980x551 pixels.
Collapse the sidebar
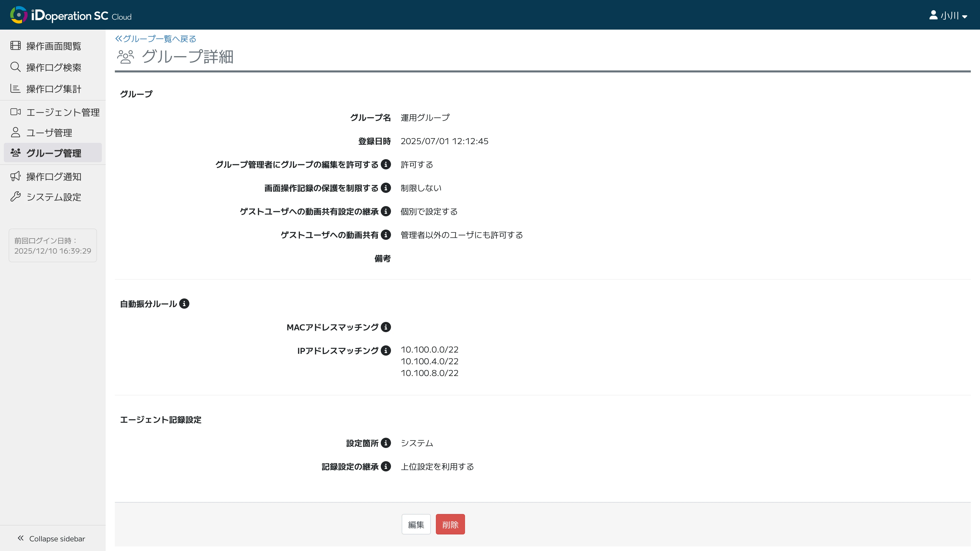[51, 539]
